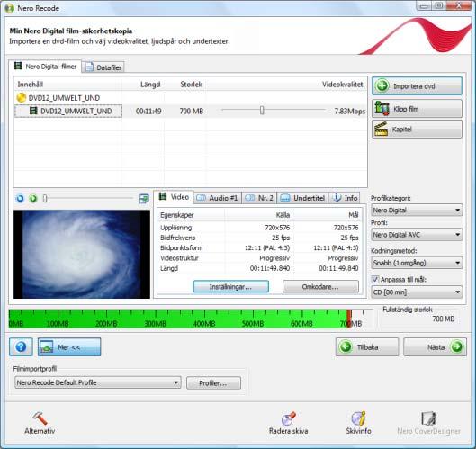Open the CD [80 min] target dropdown
476x449 pixels.
(x=417, y=292)
